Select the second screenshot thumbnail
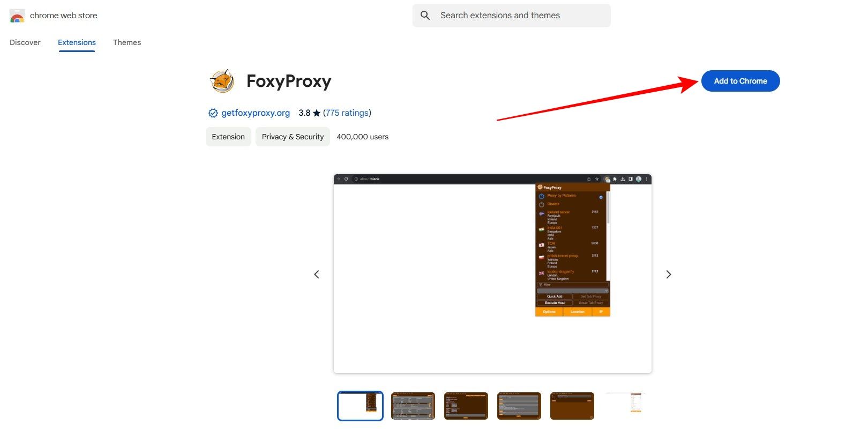The height and width of the screenshot is (447, 868). pyautogui.click(x=413, y=406)
